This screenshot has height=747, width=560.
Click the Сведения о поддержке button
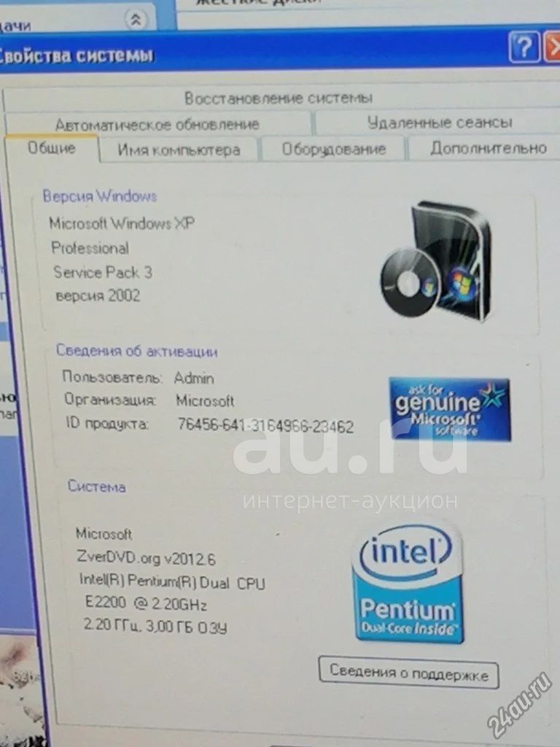click(x=408, y=672)
